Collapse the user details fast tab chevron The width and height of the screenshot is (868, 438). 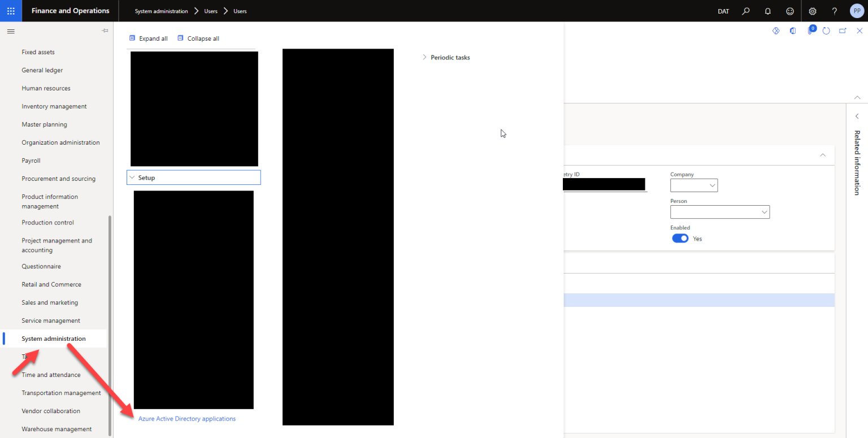(x=823, y=155)
